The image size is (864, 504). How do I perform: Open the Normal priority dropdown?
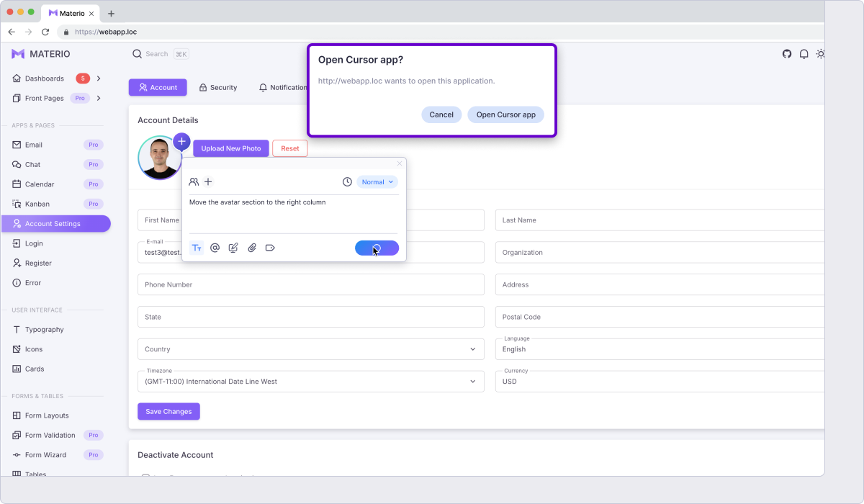(377, 182)
